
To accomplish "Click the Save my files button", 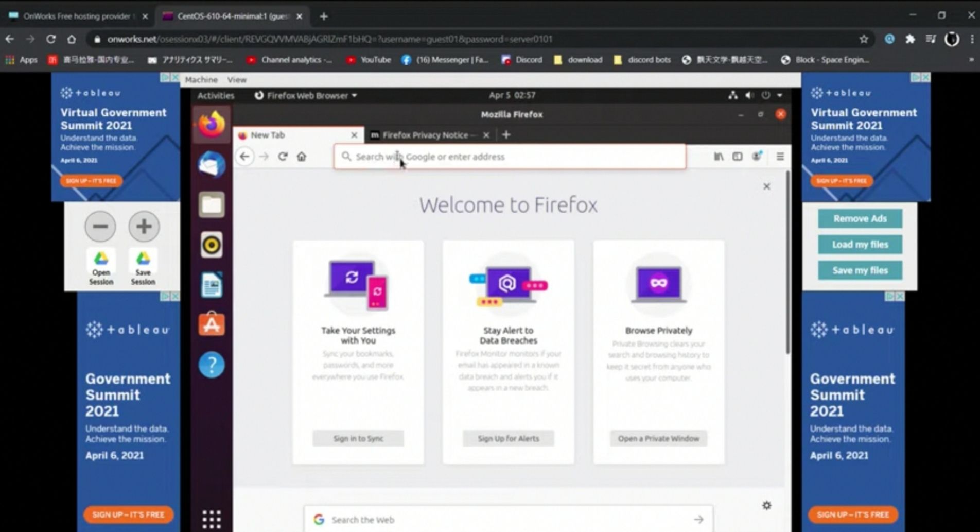I will 860,270.
